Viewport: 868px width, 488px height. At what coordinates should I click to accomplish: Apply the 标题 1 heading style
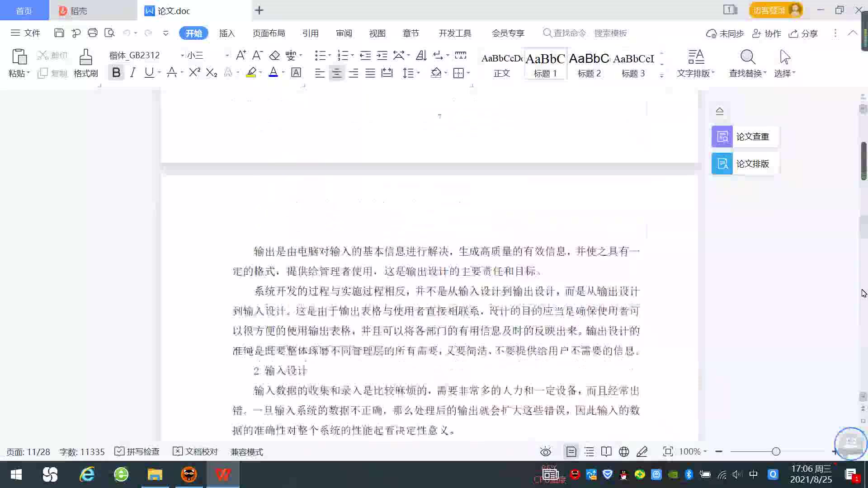click(545, 64)
